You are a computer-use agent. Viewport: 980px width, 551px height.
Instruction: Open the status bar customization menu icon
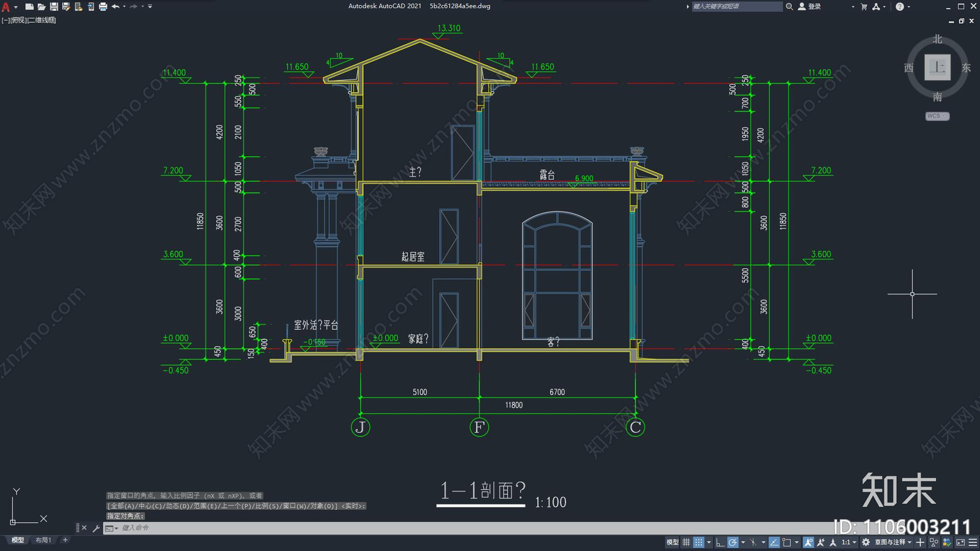click(973, 542)
